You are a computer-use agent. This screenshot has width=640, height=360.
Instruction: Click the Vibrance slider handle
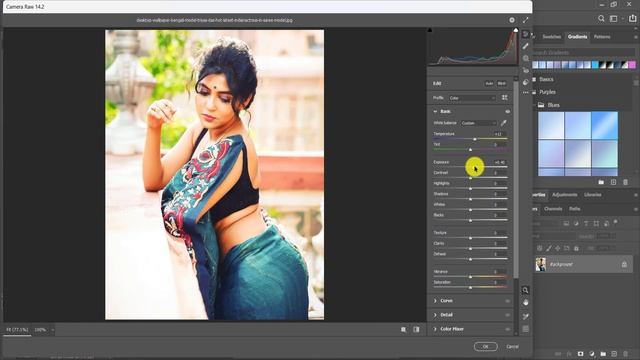471,277
